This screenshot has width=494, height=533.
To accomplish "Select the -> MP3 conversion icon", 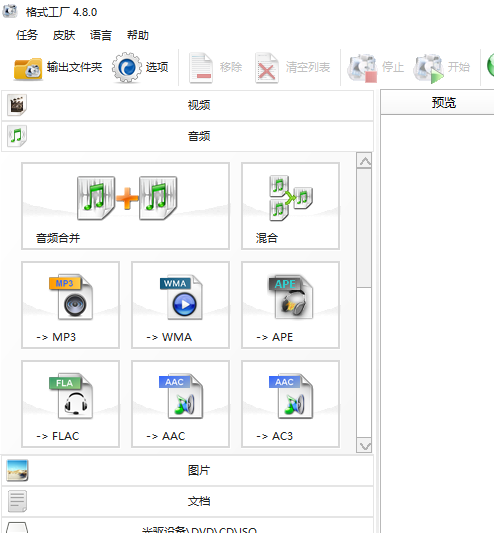I will (70, 305).
